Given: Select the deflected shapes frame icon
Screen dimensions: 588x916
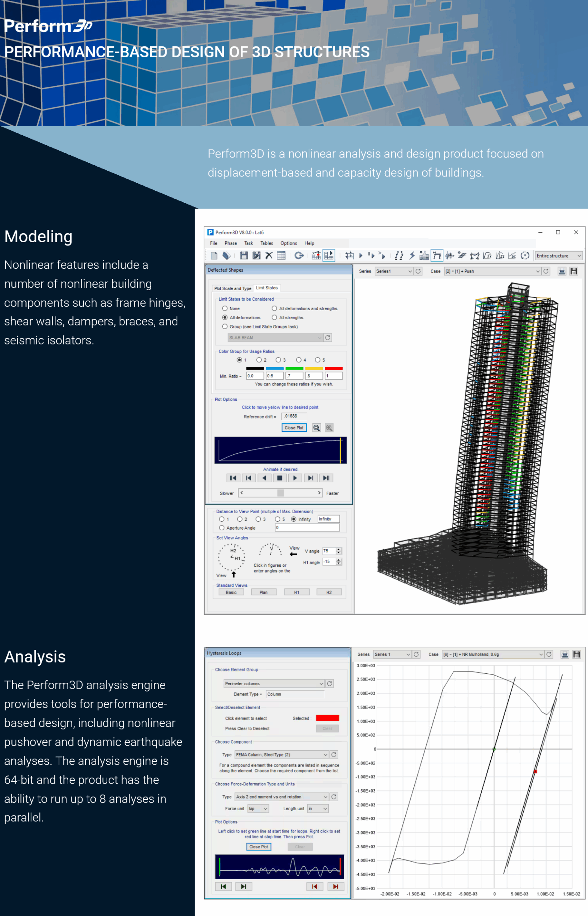Looking at the screenshot, I should tap(437, 255).
